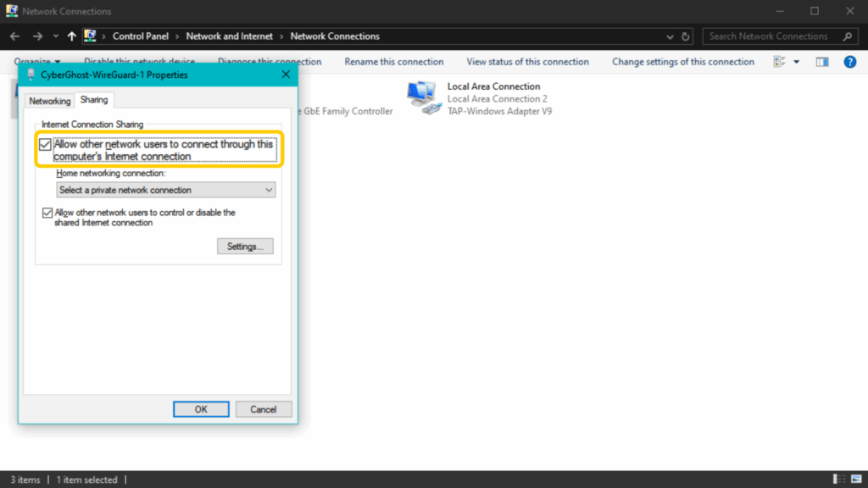Maximize the Network Connections window

815,11
